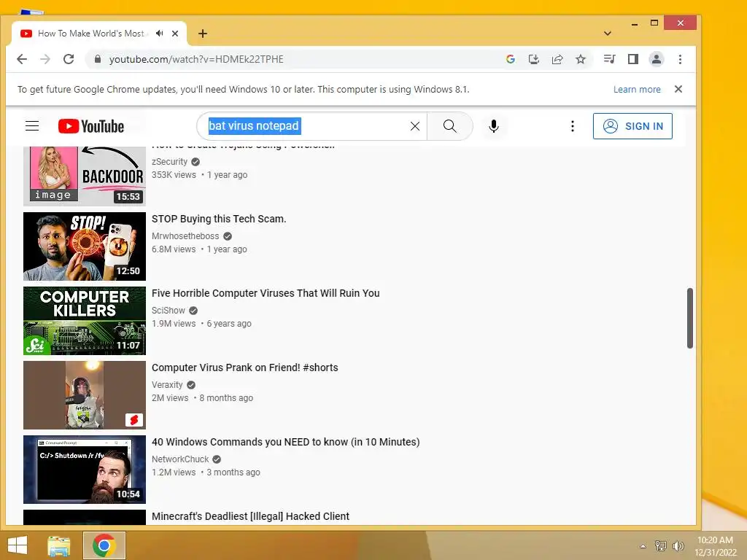Image resolution: width=747 pixels, height=560 pixels.
Task: Show hidden tray icons arrow
Action: 643,546
